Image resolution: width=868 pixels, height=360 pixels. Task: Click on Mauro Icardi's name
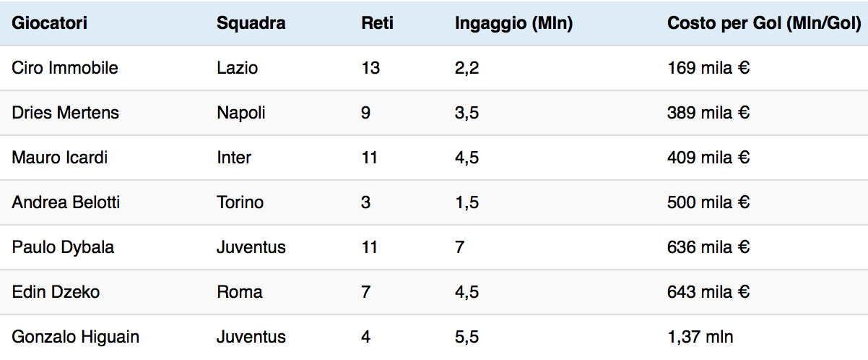click(x=59, y=158)
